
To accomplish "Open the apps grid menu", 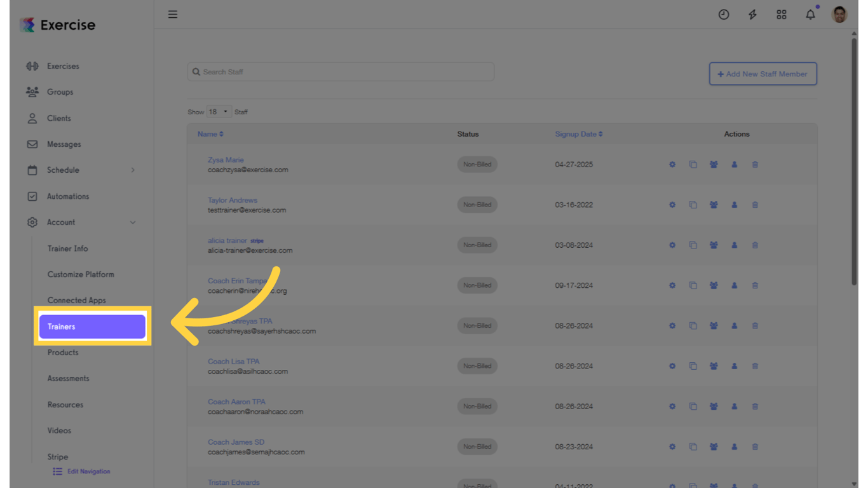I will point(782,14).
